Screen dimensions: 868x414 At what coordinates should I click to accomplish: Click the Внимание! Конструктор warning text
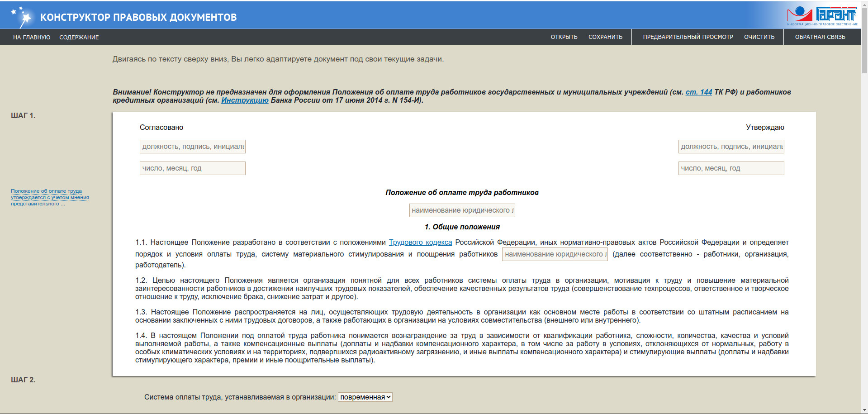[452, 96]
